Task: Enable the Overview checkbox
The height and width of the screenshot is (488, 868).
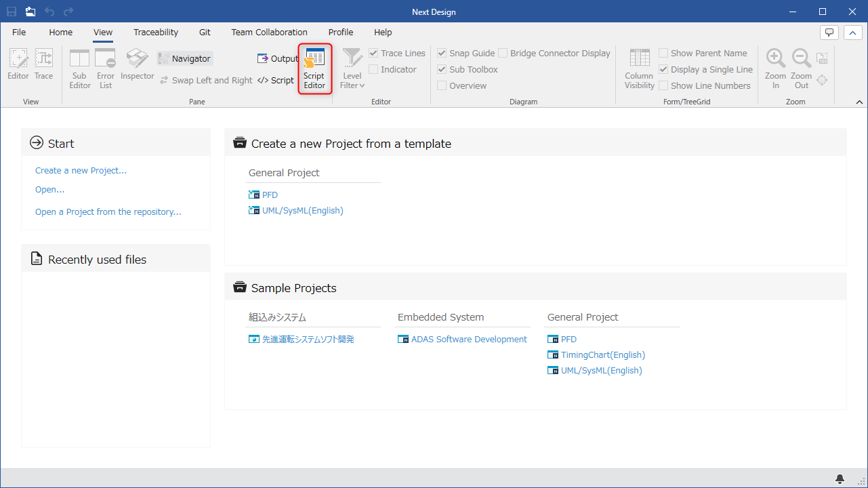Action: coord(462,85)
